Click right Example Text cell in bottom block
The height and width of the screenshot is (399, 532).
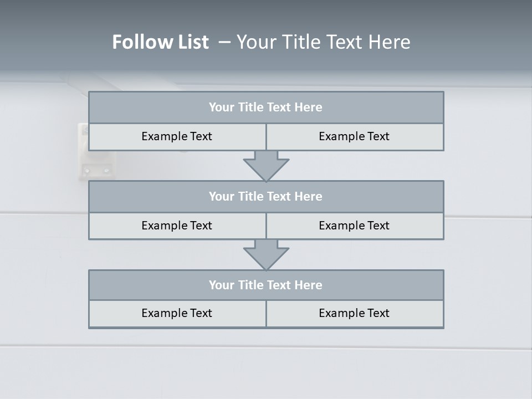pyautogui.click(x=355, y=314)
